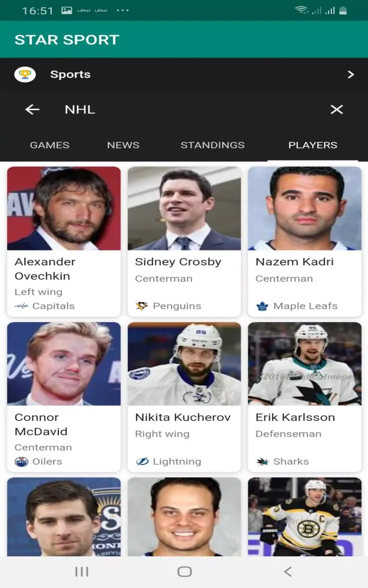Image resolution: width=368 pixels, height=588 pixels.
Task: Tap the Capitals team logo
Action: (21, 306)
